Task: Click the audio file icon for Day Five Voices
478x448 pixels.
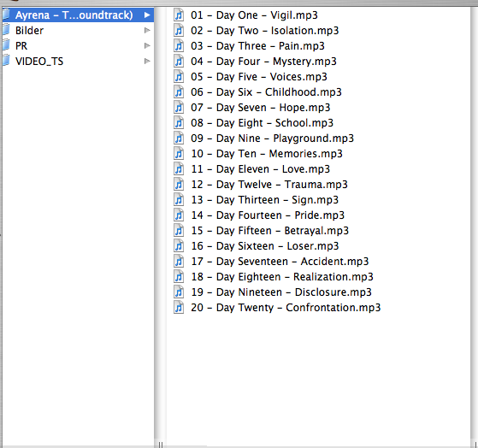Action: (x=179, y=76)
